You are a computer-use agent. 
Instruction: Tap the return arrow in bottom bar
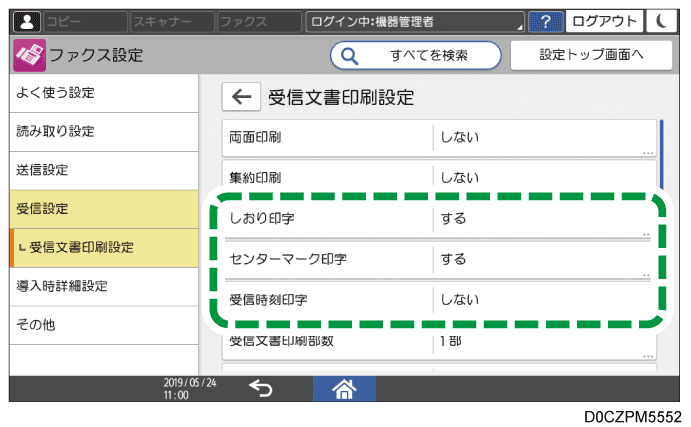click(261, 389)
